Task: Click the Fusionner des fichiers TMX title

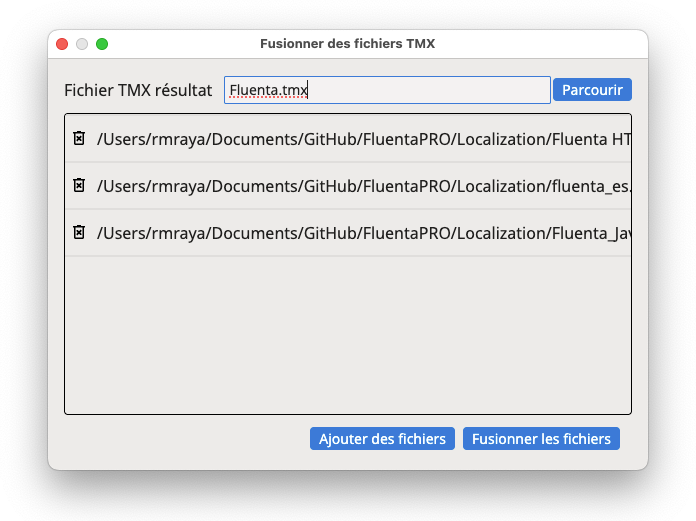Action: coord(348,43)
